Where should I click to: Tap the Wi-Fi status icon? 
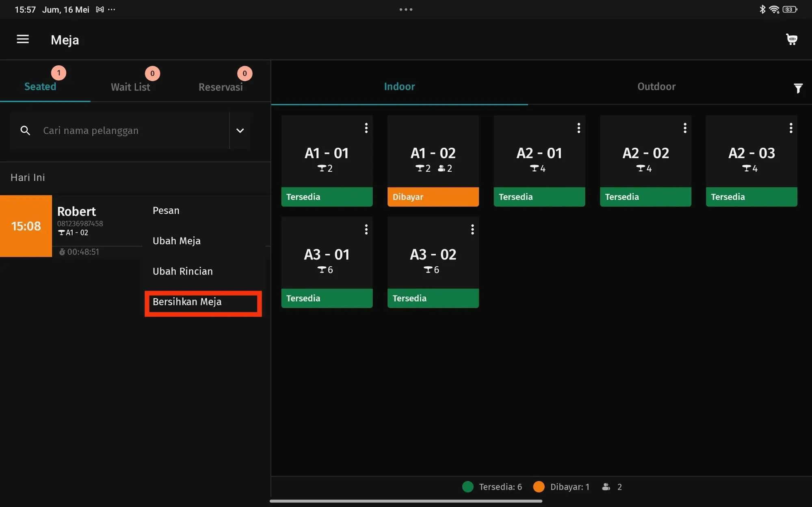(774, 9)
